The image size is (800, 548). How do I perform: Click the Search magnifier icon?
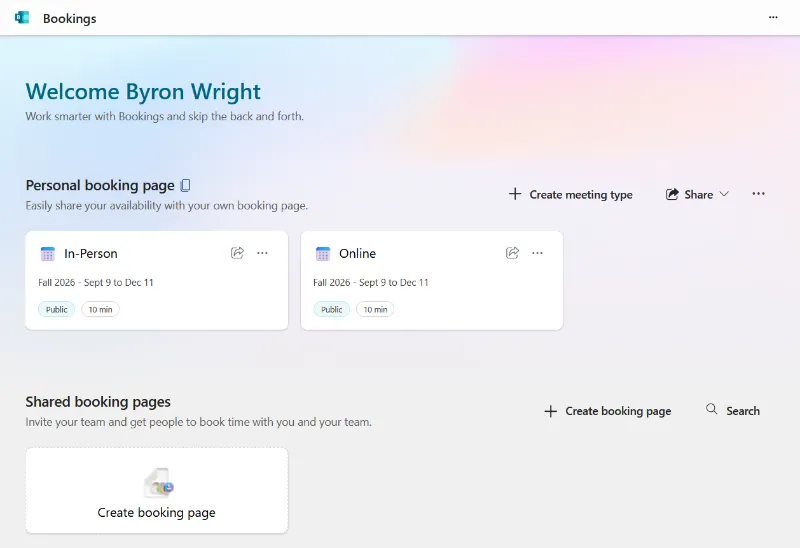point(712,409)
